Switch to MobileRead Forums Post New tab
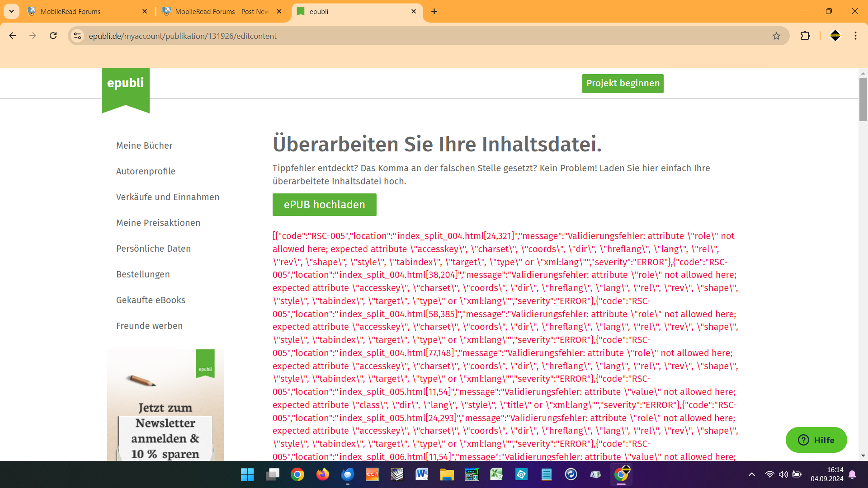The width and height of the screenshot is (868, 488). pos(222,11)
